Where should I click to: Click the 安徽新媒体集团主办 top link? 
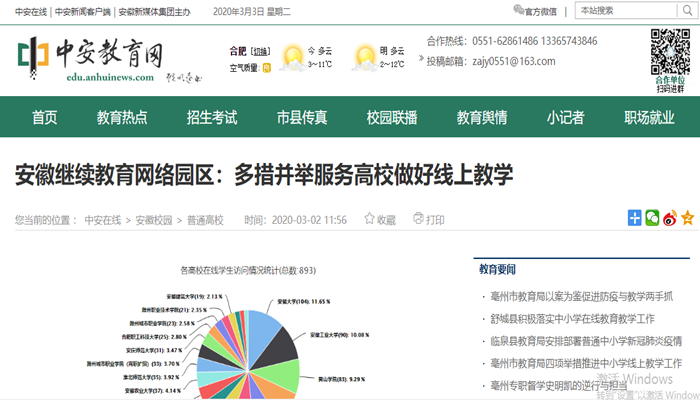154,12
